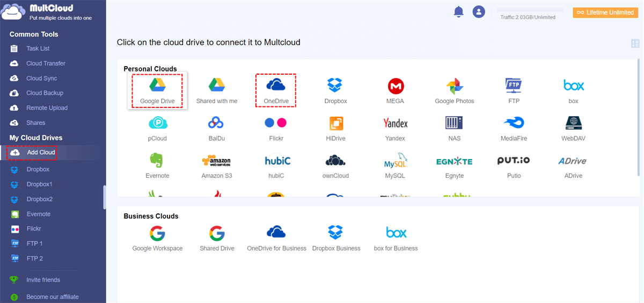This screenshot has width=644, height=303.
Task: Open the Task List
Action: click(x=38, y=48)
